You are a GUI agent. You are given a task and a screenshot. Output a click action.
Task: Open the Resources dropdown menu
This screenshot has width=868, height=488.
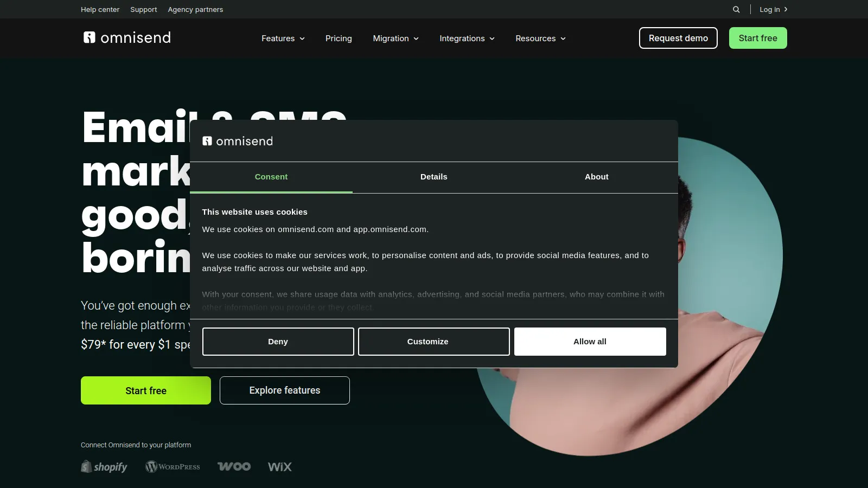pos(540,38)
